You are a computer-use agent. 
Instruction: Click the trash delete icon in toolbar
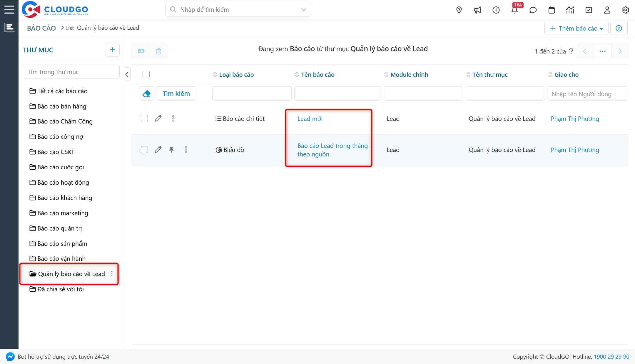click(x=159, y=51)
